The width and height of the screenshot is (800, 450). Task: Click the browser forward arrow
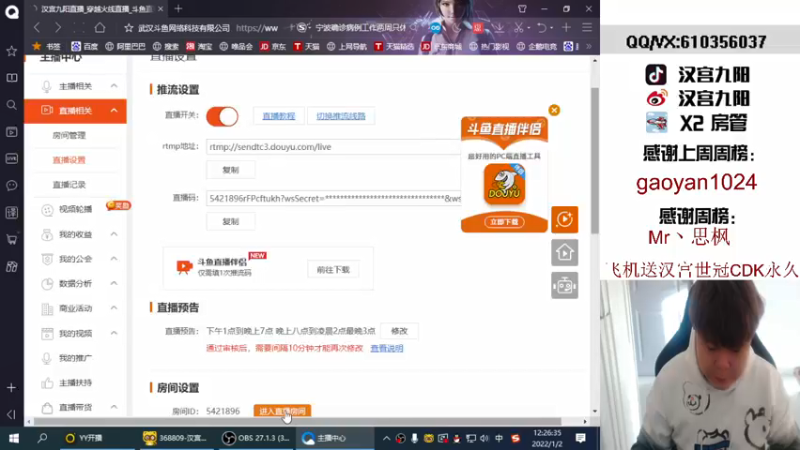(58, 28)
